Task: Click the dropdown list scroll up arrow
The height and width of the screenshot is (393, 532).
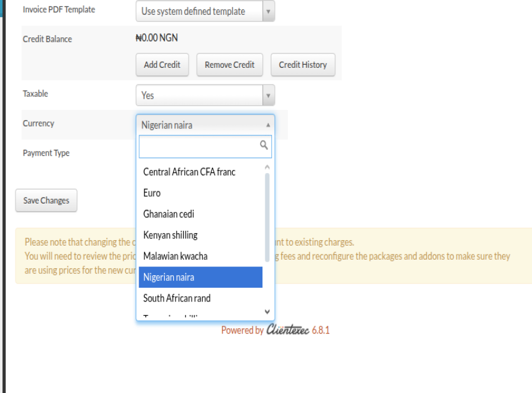Action: click(x=267, y=168)
